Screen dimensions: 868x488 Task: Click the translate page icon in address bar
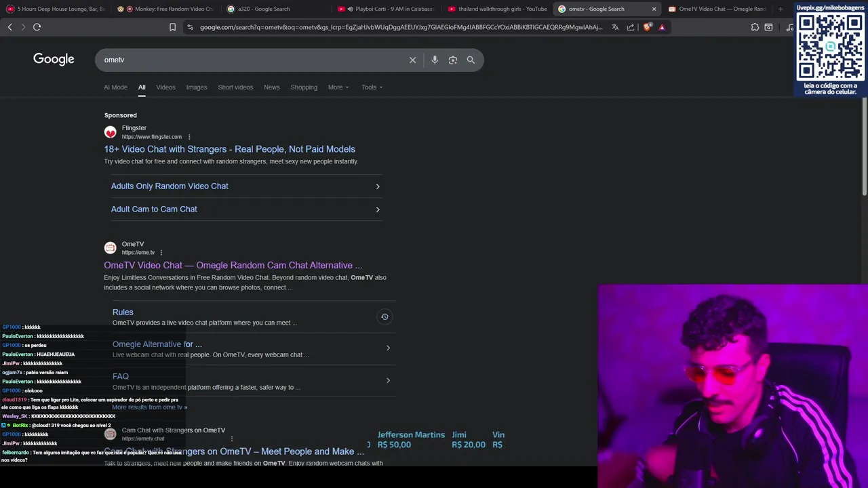[615, 27]
